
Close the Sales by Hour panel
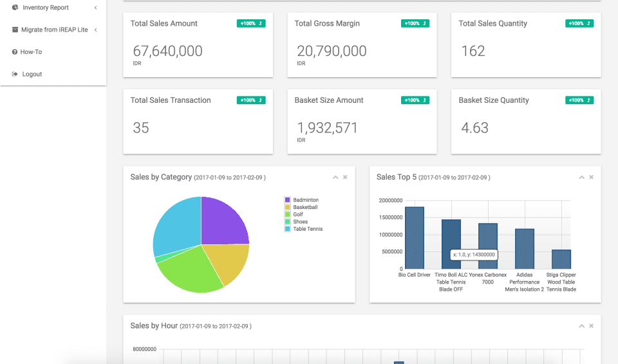(592, 326)
